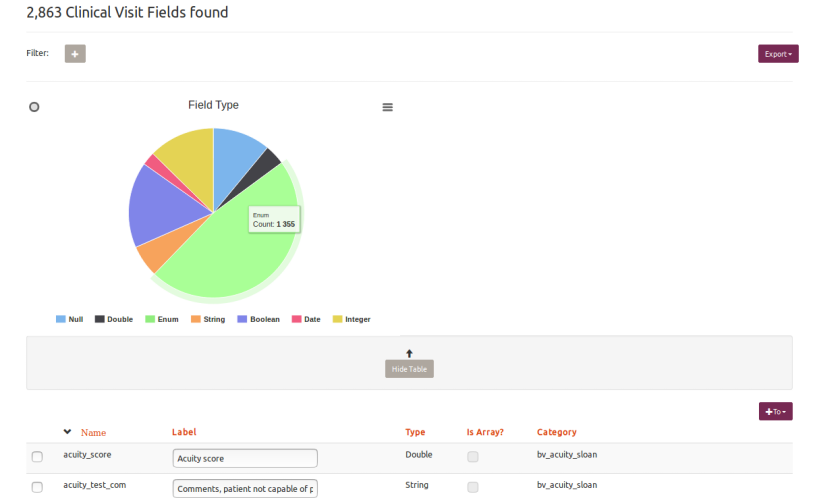Click the circle icon beside the chart

pos(34,107)
